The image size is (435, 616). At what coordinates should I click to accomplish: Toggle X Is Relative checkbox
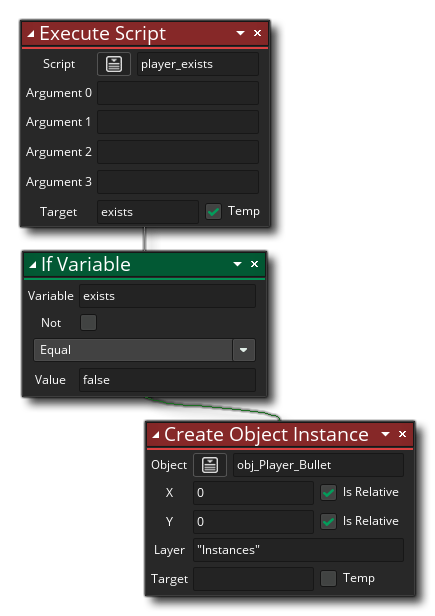point(329,492)
